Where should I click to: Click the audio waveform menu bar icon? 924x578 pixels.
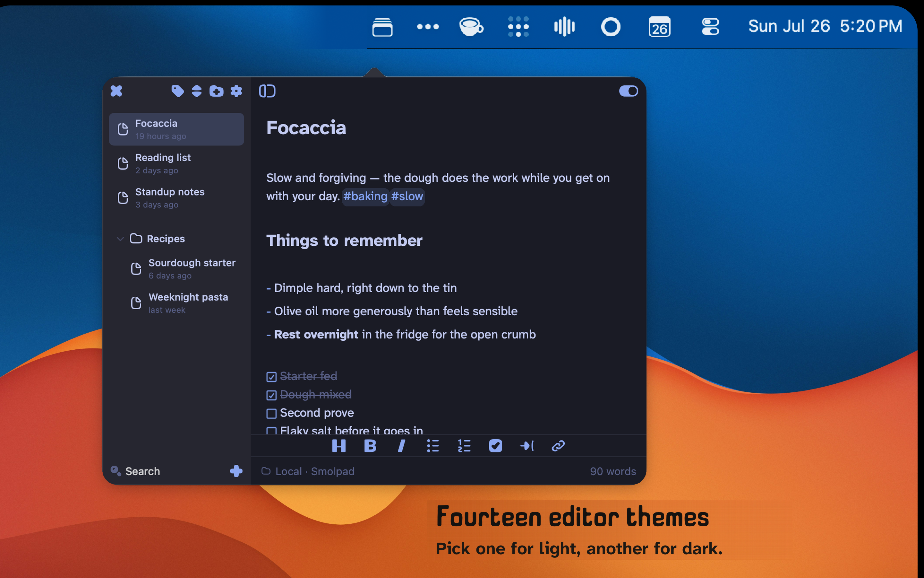564,27
